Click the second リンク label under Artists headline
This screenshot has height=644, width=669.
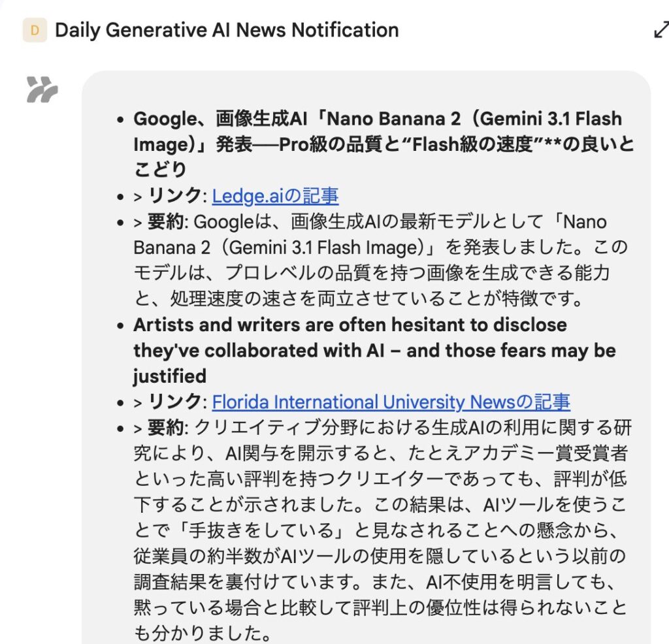pos(174,402)
